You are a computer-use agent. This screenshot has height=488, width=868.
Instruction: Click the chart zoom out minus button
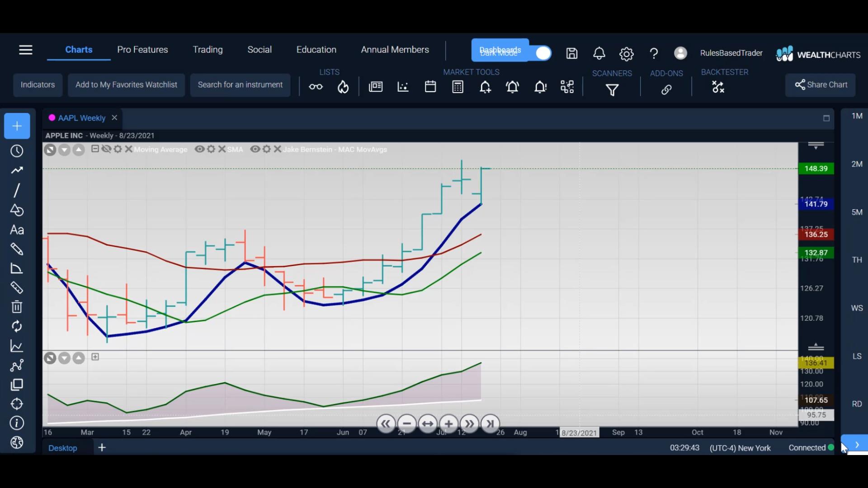point(407,424)
